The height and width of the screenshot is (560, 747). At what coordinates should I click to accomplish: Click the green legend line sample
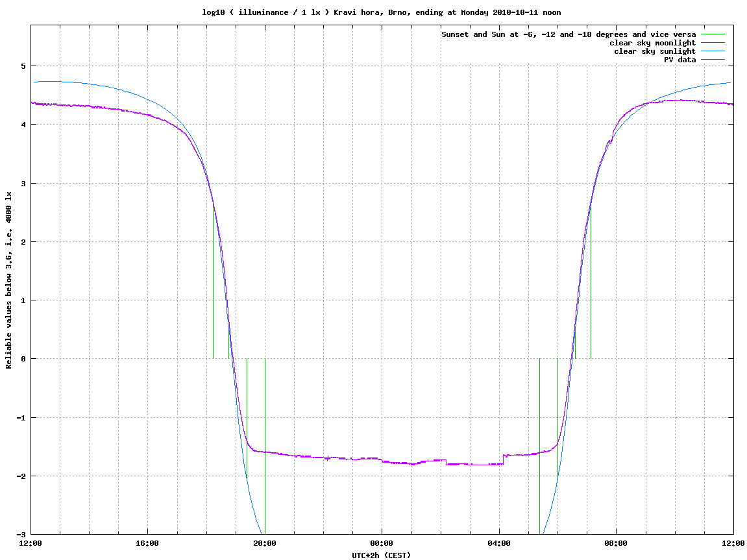coord(713,34)
